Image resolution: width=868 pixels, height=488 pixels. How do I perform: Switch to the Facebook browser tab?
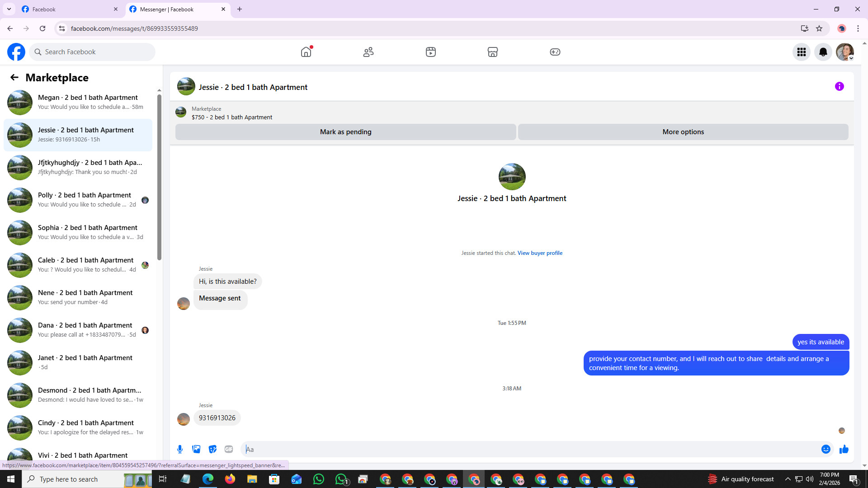pos(68,9)
